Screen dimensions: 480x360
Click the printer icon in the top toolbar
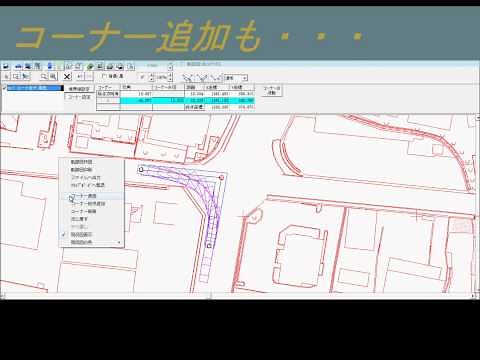111,66
